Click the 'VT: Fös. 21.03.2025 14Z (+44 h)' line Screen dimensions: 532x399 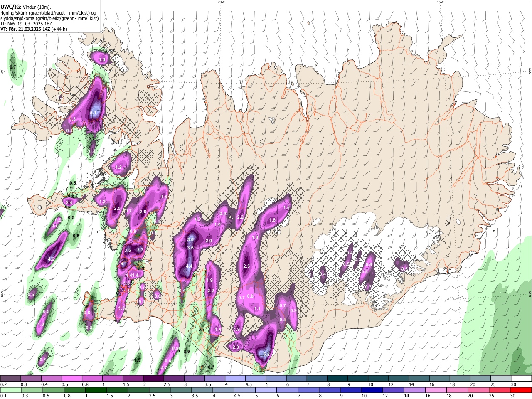point(34,29)
